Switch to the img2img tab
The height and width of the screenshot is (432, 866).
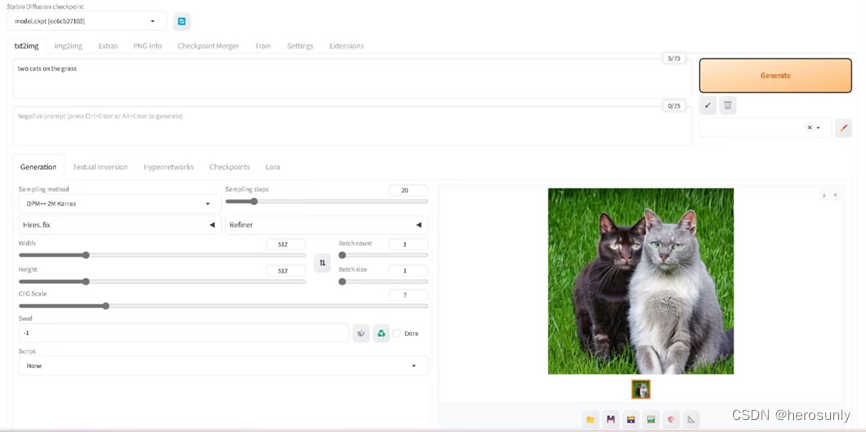coord(68,46)
